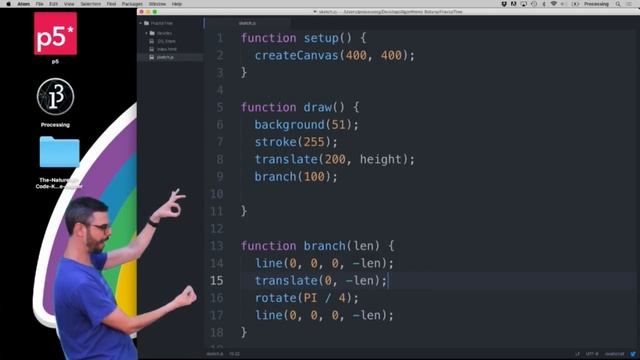Open the File menu

coord(39,4)
